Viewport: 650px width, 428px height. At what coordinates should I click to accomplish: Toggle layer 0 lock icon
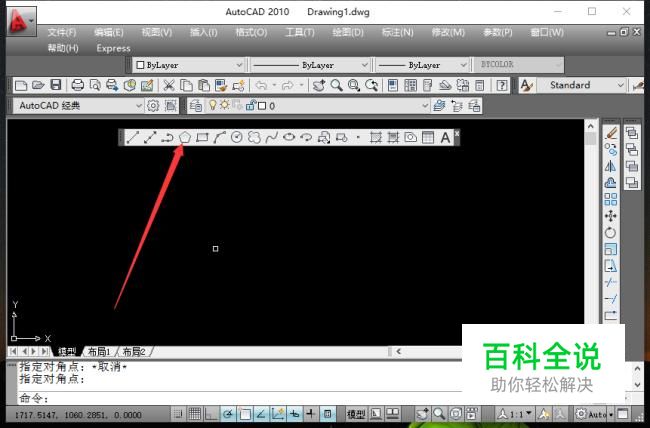(250, 105)
